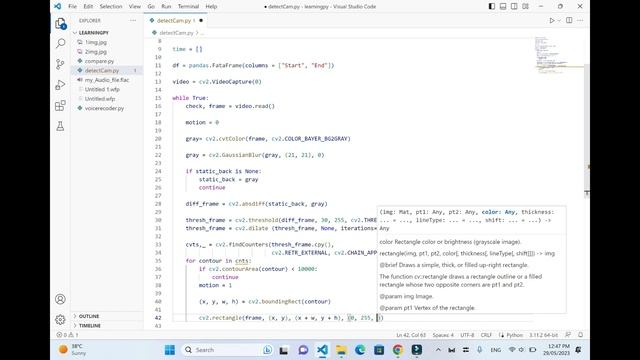Open my_Audio_file.flac in Explorer

click(107, 80)
